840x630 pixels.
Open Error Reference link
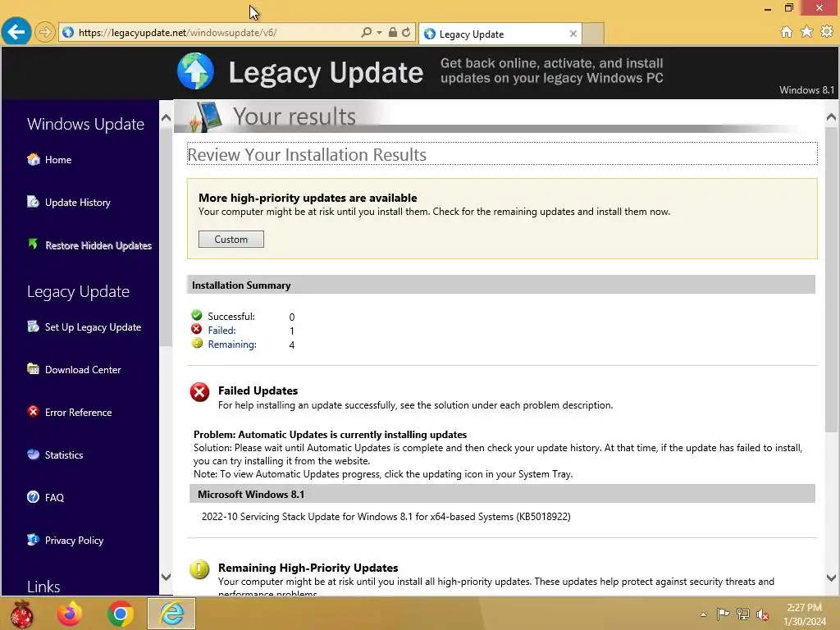pyautogui.click(x=79, y=413)
